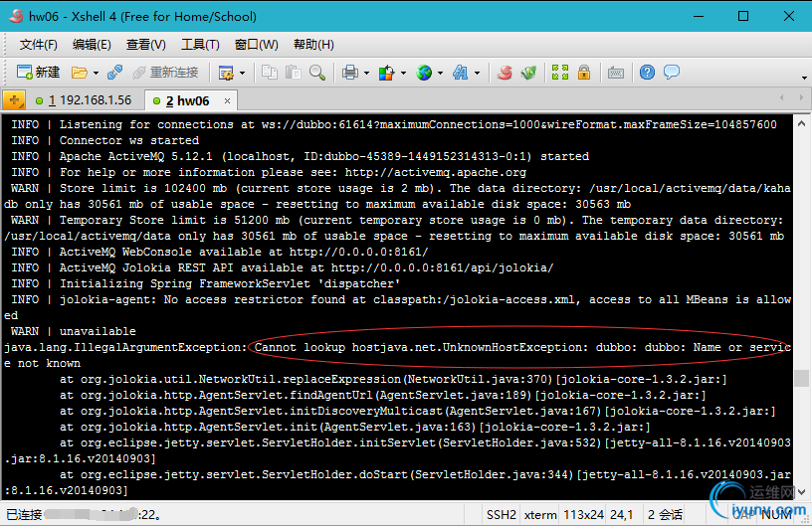Click the Xshell app icon in title bar
The width and height of the screenshot is (812, 526).
coord(16,16)
